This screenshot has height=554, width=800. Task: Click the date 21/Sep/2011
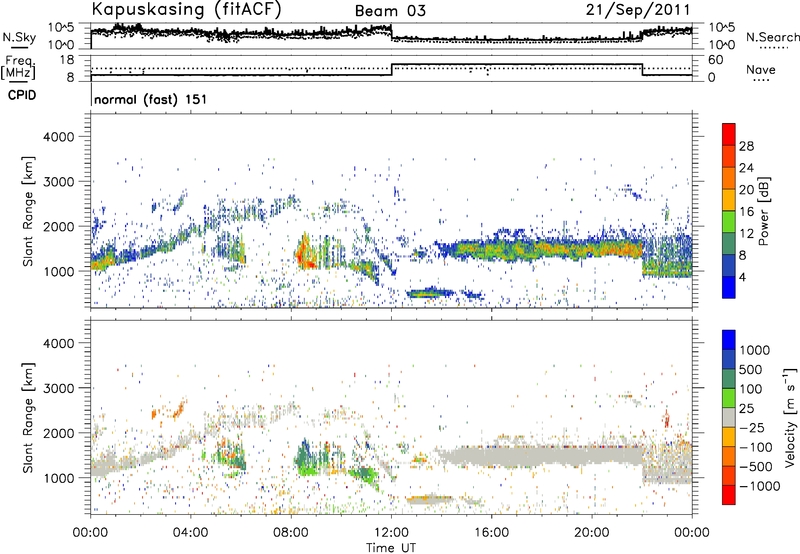coord(638,10)
